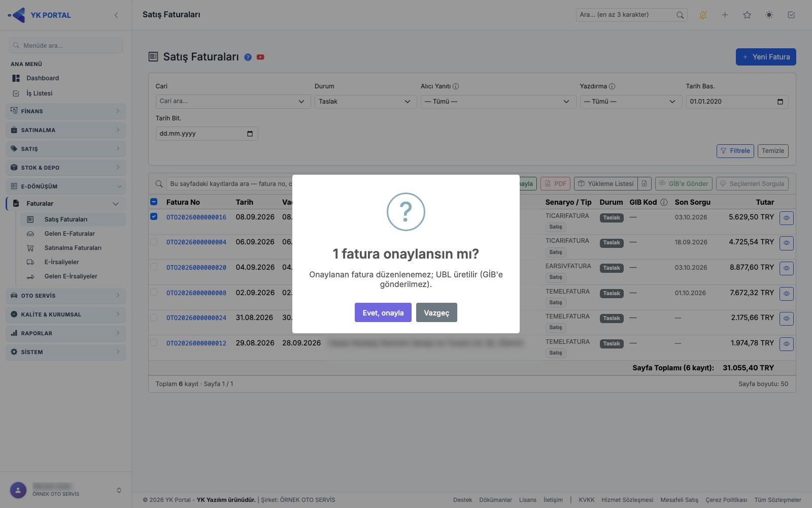Open invoice link OTO2026000000008
Viewport: 812px width, 508px height.
click(196, 293)
